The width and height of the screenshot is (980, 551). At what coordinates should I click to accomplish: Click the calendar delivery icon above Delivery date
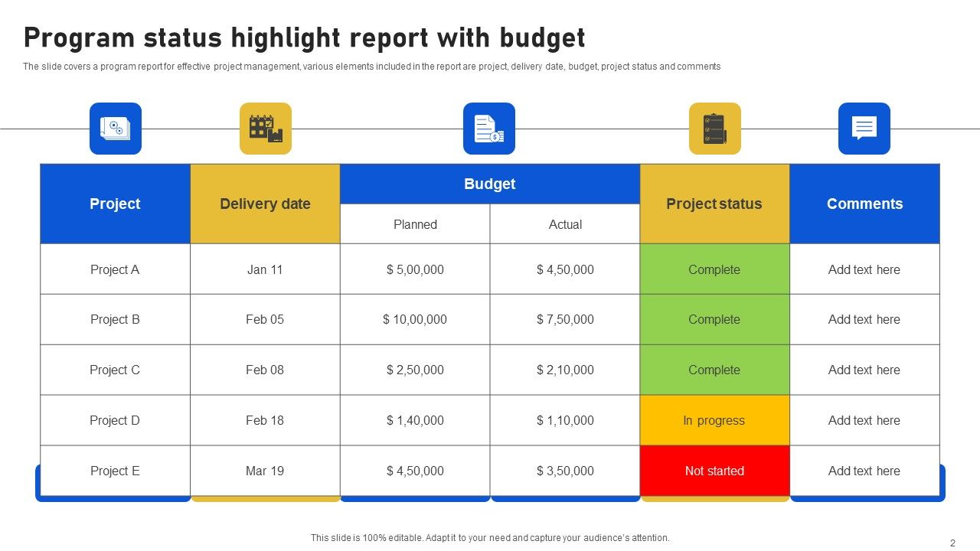(x=266, y=129)
